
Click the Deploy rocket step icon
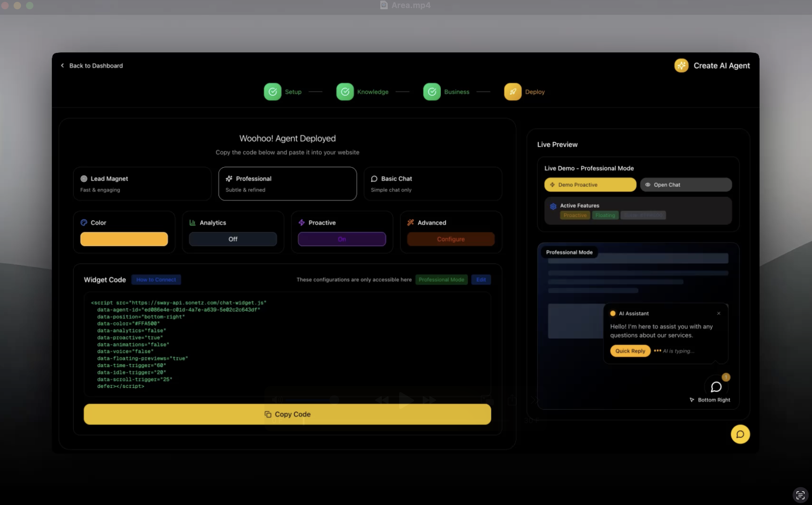[x=512, y=91]
